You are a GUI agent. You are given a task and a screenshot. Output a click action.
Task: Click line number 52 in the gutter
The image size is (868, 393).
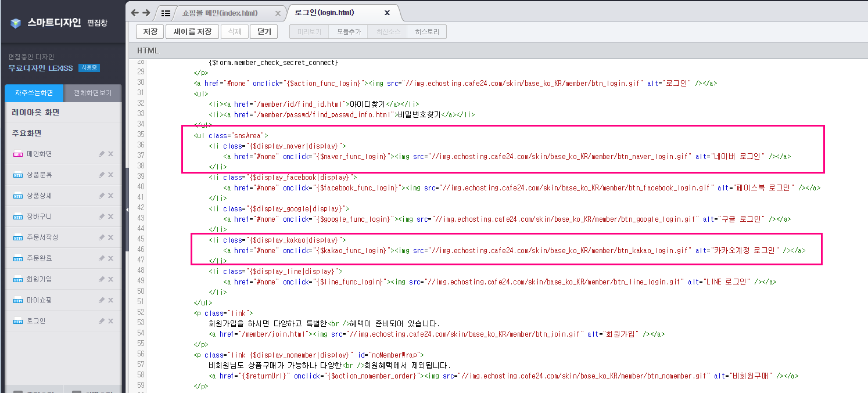coord(140,313)
